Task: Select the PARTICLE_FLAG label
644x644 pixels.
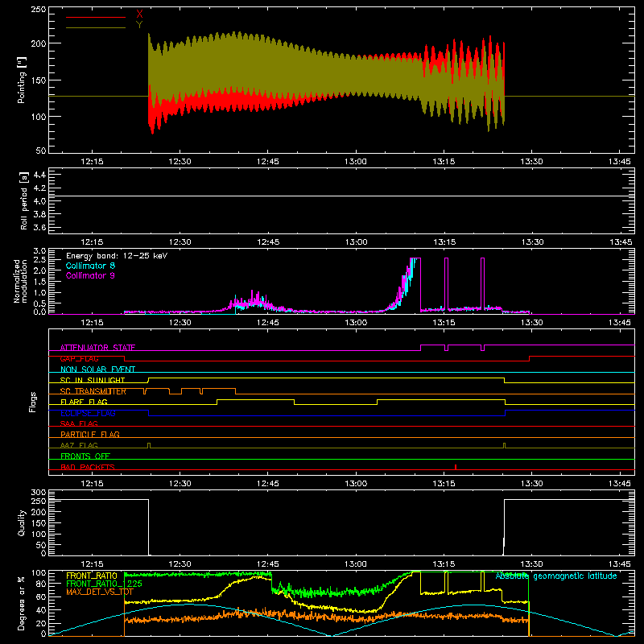Action: tap(90, 435)
